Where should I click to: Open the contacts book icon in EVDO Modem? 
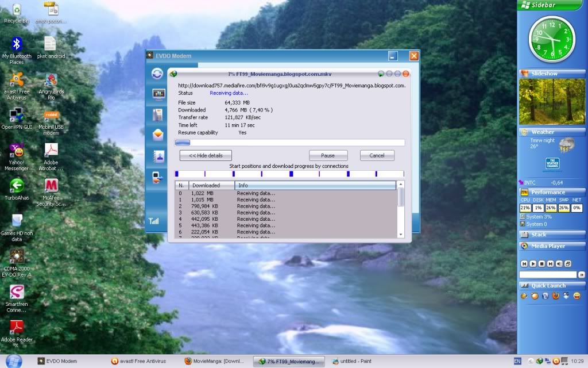159,156
